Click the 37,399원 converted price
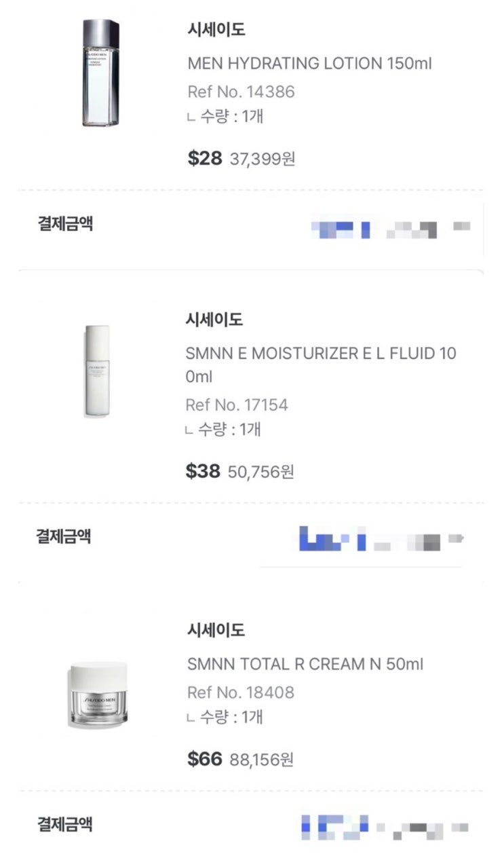This screenshot has width=504, height=854. (x=263, y=160)
